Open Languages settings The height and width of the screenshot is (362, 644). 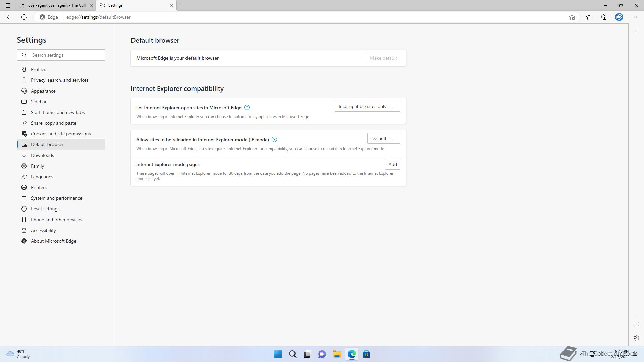61,177
